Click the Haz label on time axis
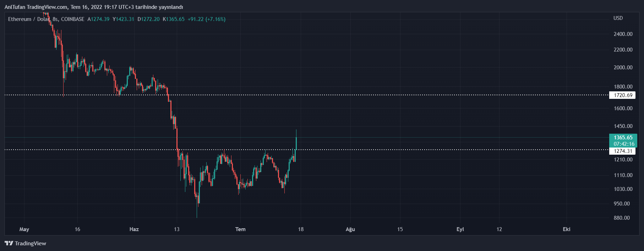The image size is (644, 251). (134, 229)
